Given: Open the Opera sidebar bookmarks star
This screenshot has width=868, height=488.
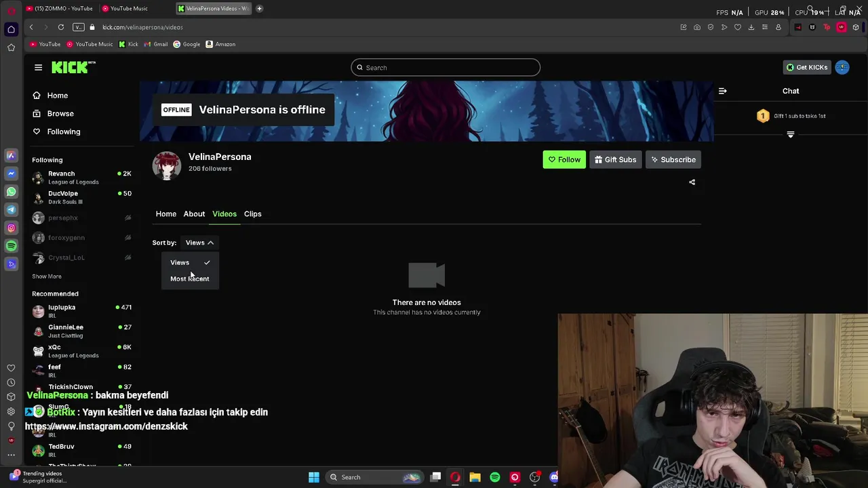Looking at the screenshot, I should click(x=11, y=47).
